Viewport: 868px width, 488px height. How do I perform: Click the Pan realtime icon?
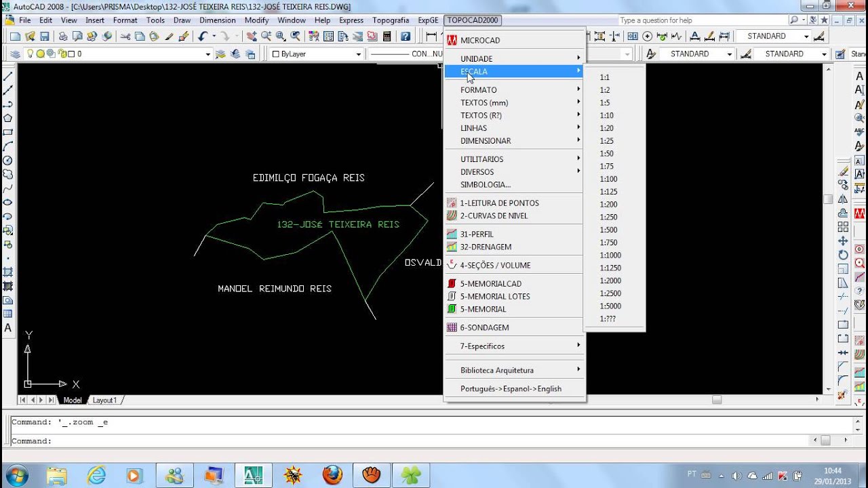[x=252, y=37]
